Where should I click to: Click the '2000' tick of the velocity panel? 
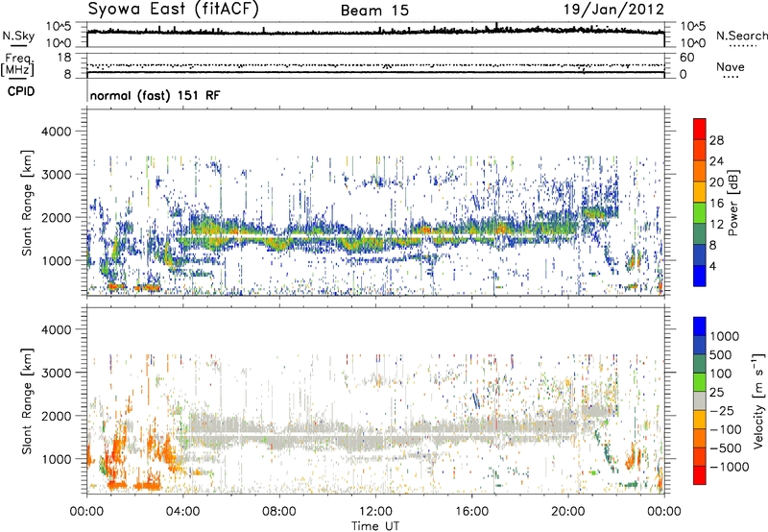tap(56, 416)
